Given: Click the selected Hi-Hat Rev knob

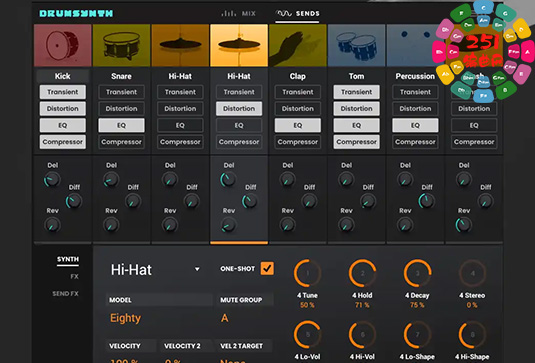Looking at the screenshot, I should tap(228, 225).
